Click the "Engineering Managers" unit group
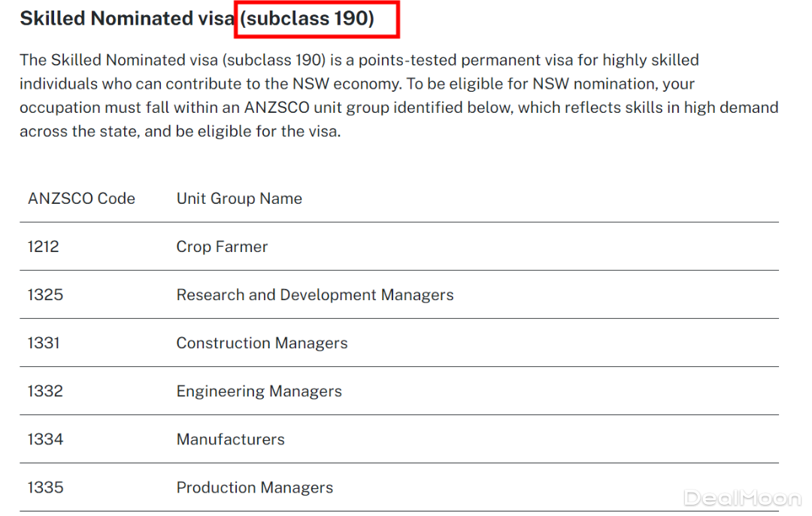 (x=259, y=391)
